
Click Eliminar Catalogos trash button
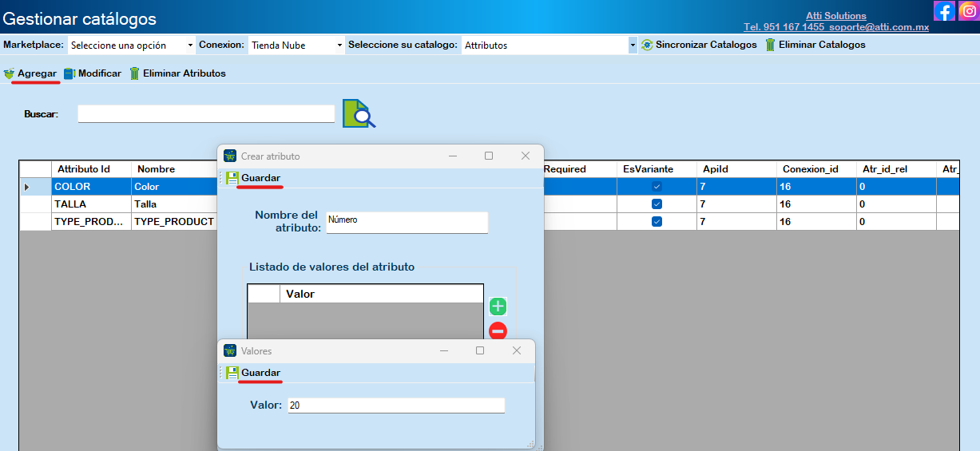(x=815, y=45)
